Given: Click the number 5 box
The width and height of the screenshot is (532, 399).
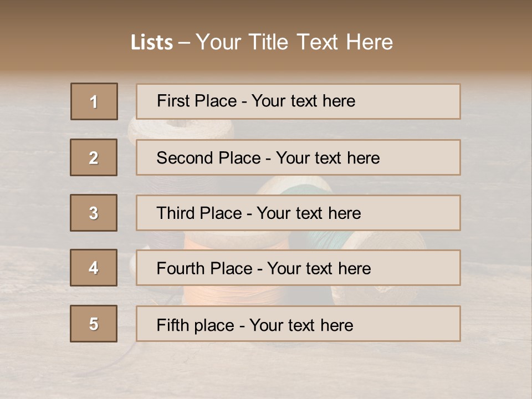Looking at the screenshot, I should point(94,324).
